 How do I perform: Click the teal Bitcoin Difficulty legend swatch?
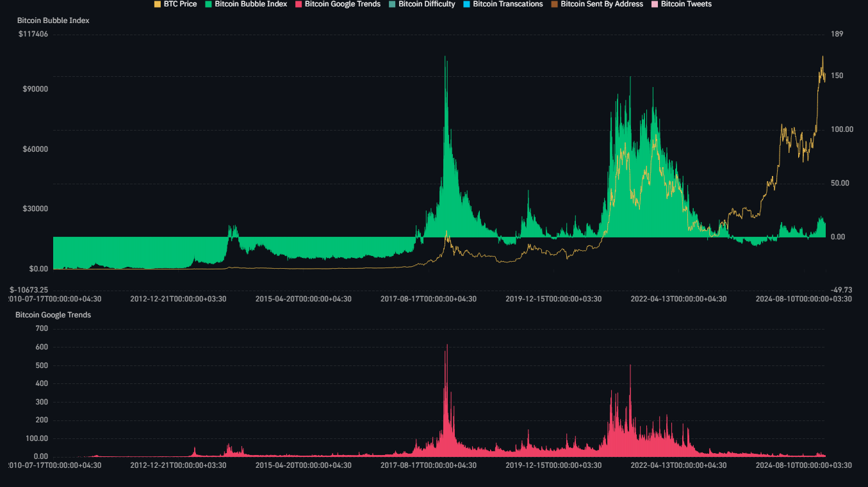click(392, 4)
